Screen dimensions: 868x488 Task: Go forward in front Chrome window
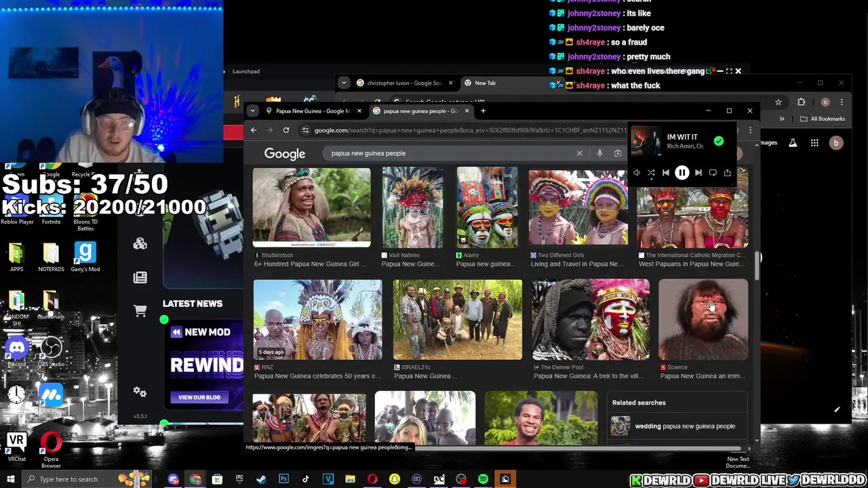[270, 130]
